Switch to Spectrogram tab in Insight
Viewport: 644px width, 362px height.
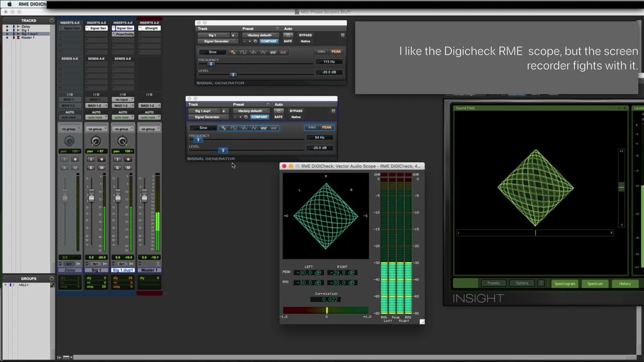pyautogui.click(x=565, y=284)
